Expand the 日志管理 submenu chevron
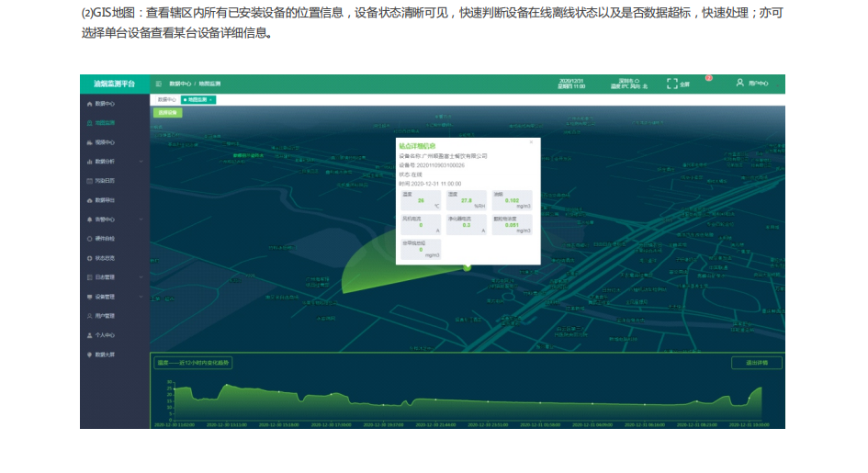This screenshot has height=473, width=868. 141,277
